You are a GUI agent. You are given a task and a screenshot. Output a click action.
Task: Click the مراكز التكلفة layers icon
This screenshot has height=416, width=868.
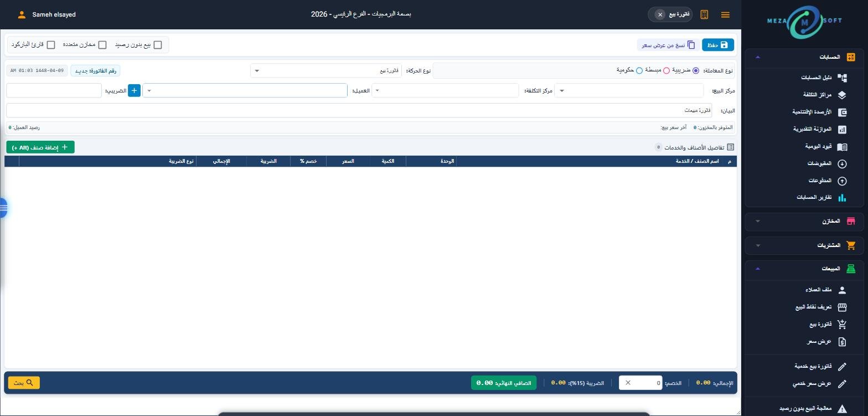842,95
